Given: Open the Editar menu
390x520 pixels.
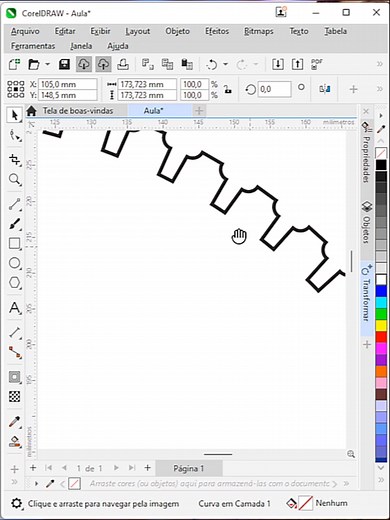Looking at the screenshot, I should tap(65, 31).
